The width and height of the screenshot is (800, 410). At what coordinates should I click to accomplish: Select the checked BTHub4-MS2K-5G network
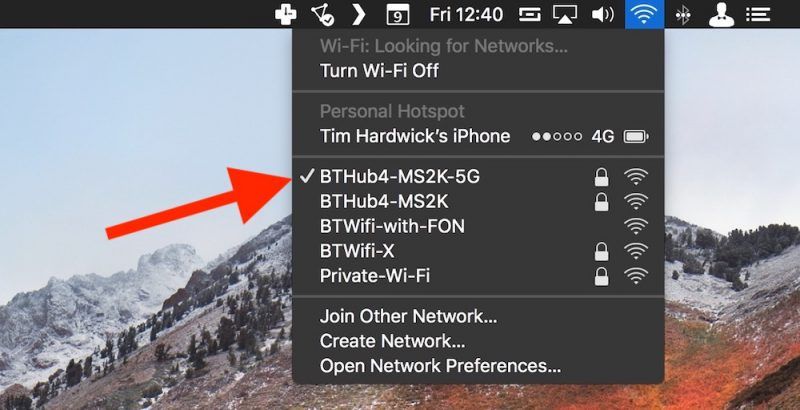(x=478, y=176)
